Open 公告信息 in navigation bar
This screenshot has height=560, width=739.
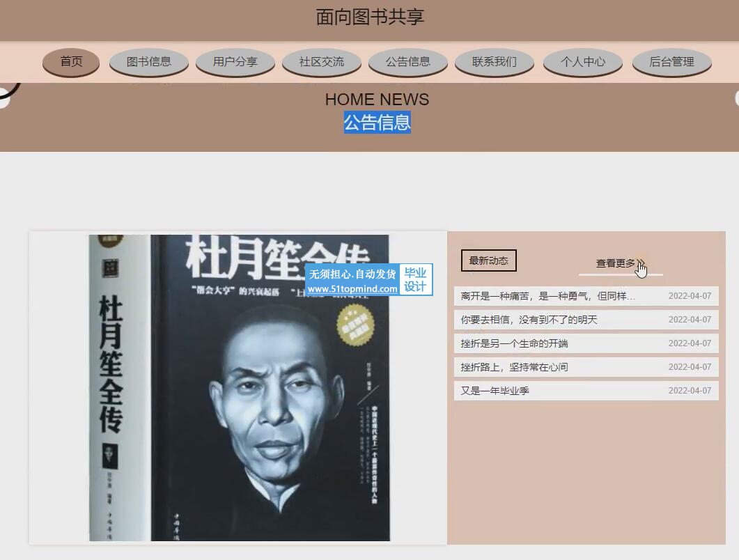[407, 62]
